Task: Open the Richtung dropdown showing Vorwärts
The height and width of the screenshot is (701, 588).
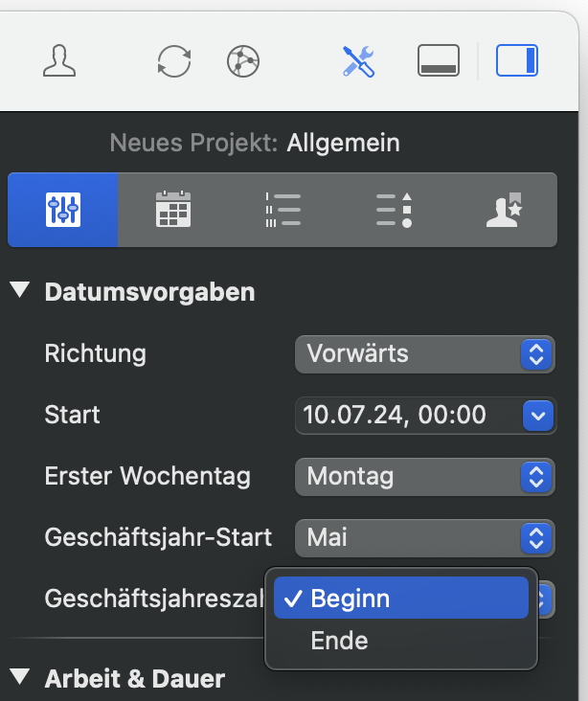Action: click(424, 353)
